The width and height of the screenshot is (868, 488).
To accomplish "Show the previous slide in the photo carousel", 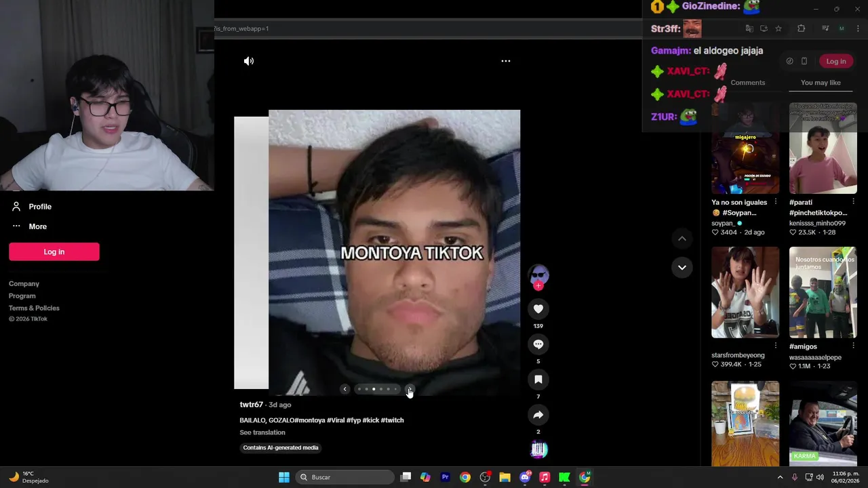I will coord(344,389).
